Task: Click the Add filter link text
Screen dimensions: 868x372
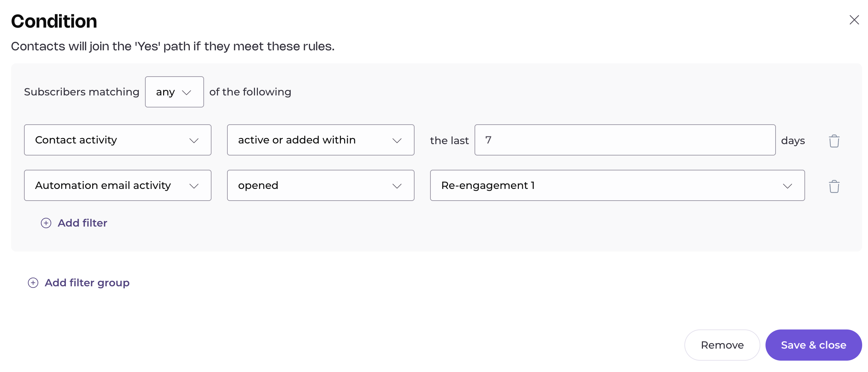Action: (82, 223)
